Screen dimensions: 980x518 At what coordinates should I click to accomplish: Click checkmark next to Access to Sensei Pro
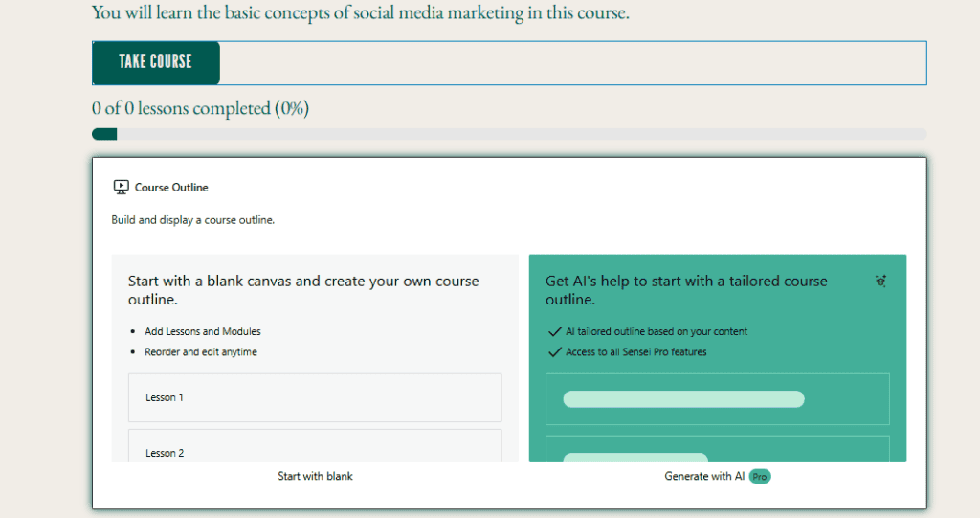point(554,352)
